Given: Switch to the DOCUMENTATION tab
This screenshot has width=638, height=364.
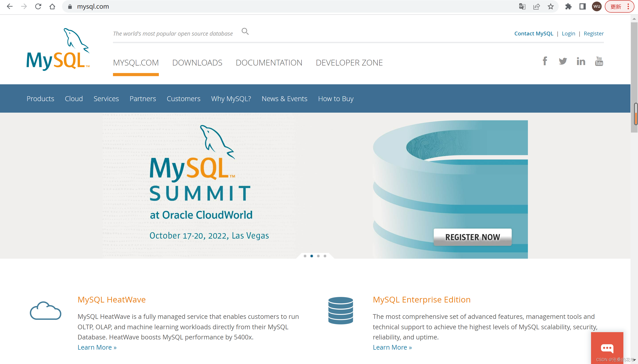Looking at the screenshot, I should (x=269, y=62).
